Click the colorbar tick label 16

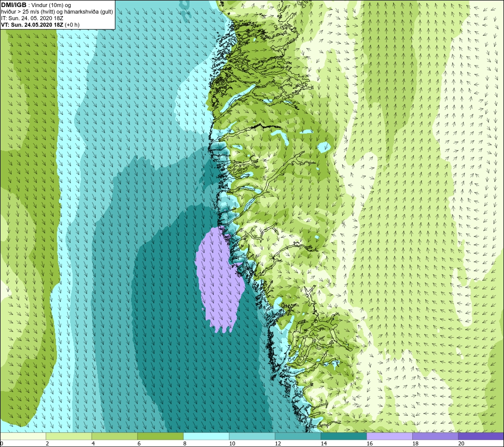point(369,443)
